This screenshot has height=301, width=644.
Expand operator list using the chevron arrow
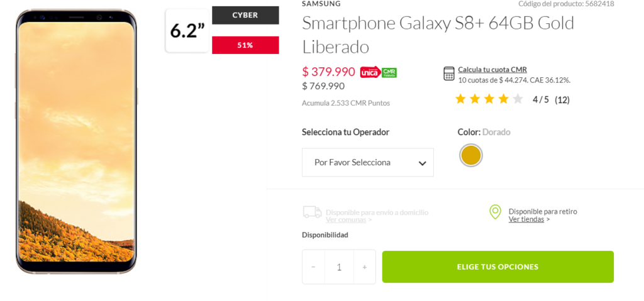[423, 163]
